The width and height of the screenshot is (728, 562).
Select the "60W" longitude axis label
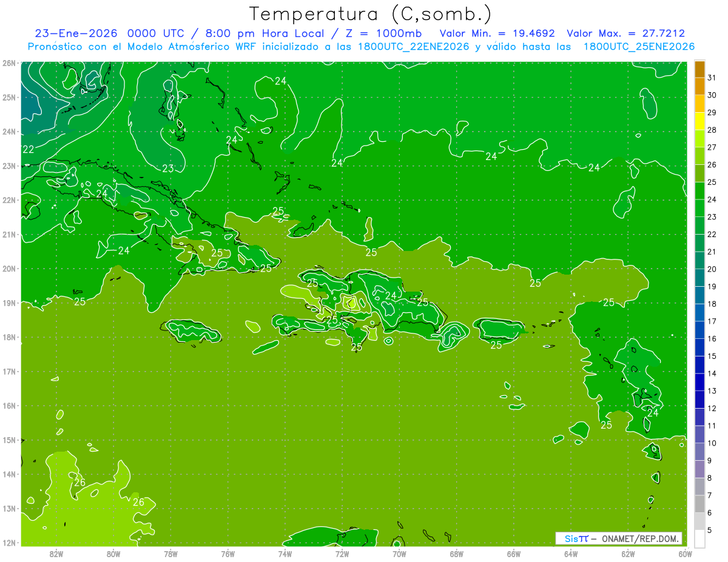(x=686, y=554)
